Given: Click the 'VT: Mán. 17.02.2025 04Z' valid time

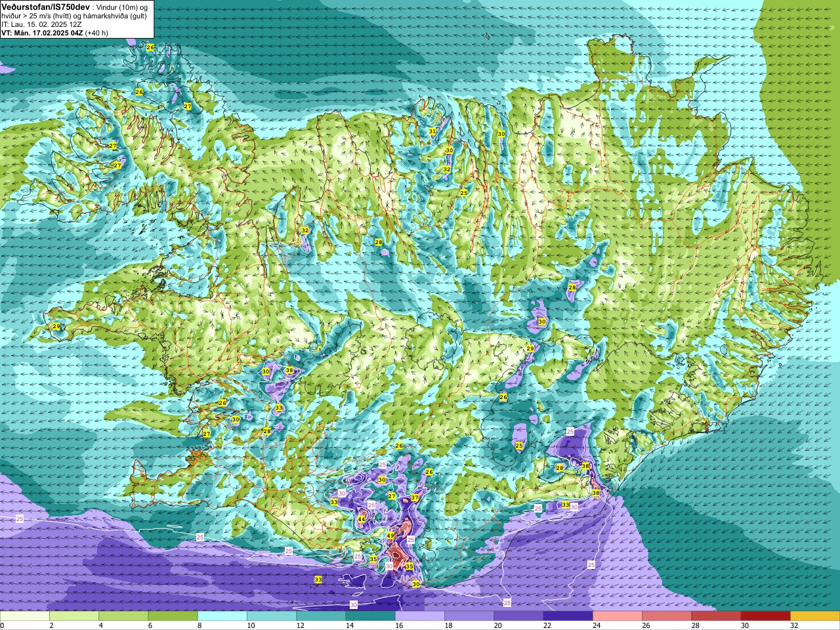Looking at the screenshot, I should [x=42, y=32].
